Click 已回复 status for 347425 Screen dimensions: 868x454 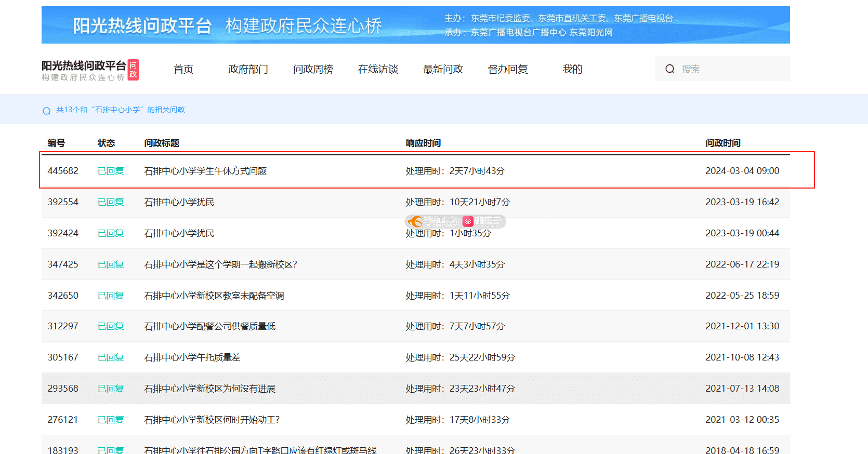pyautogui.click(x=111, y=264)
